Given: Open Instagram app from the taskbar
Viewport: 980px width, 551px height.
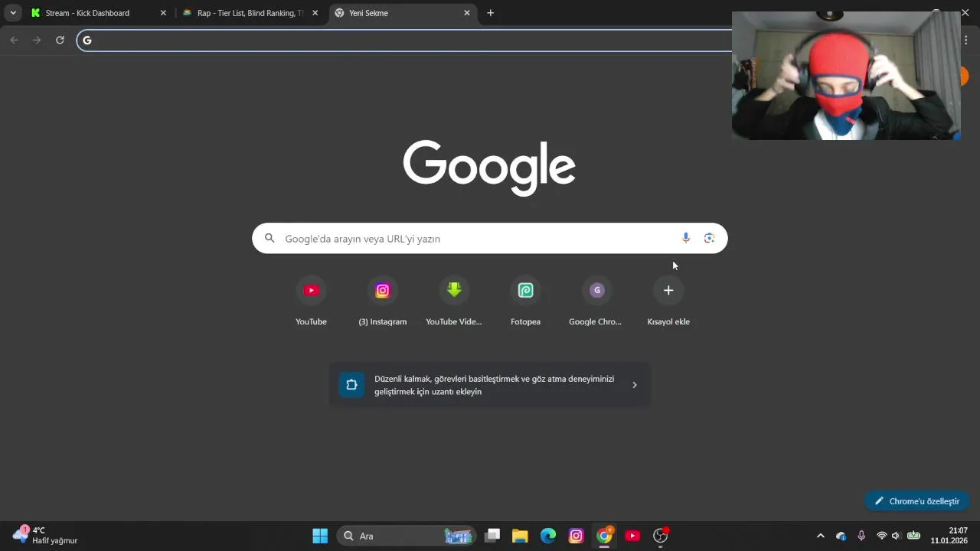Looking at the screenshot, I should click(x=576, y=536).
